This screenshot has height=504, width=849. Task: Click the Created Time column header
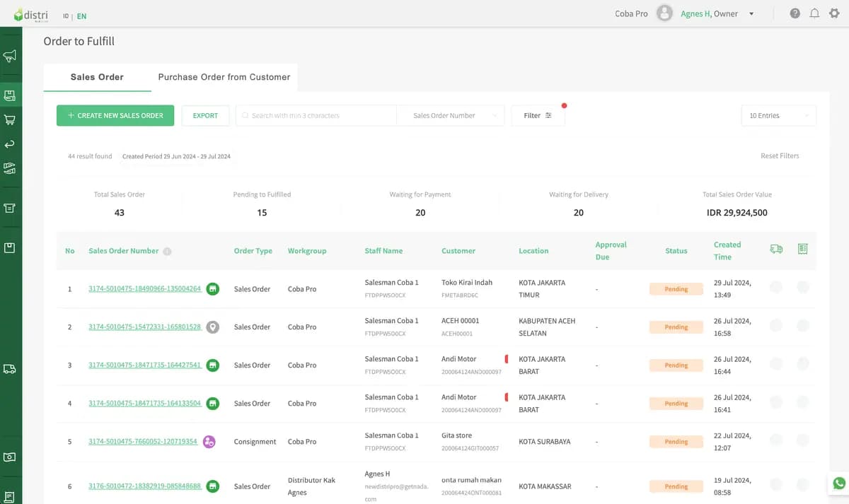point(727,250)
